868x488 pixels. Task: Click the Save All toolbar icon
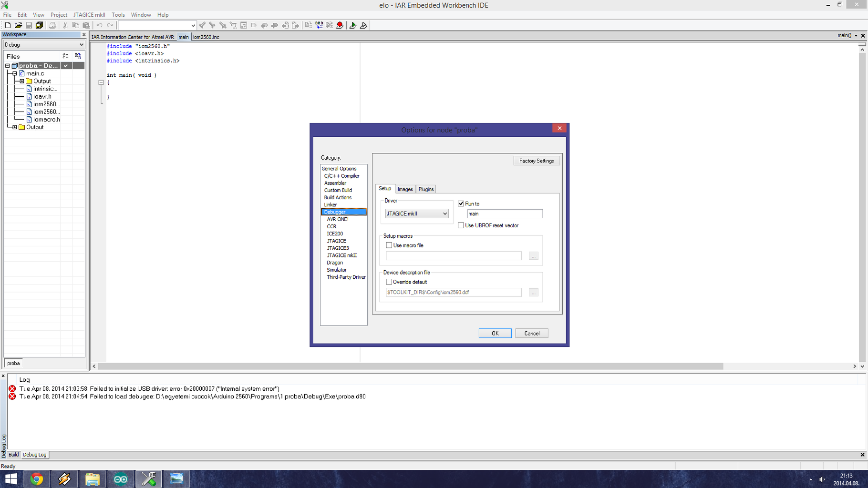pyautogui.click(x=39, y=25)
